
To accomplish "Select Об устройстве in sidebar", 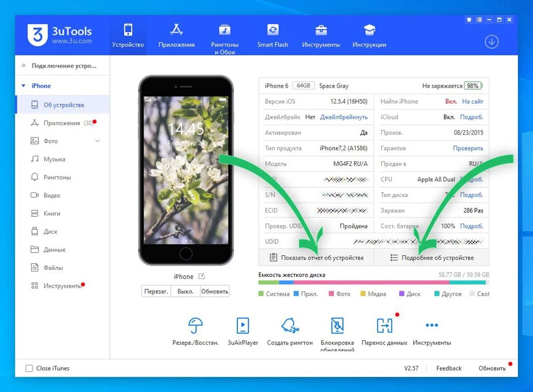I will coord(63,105).
